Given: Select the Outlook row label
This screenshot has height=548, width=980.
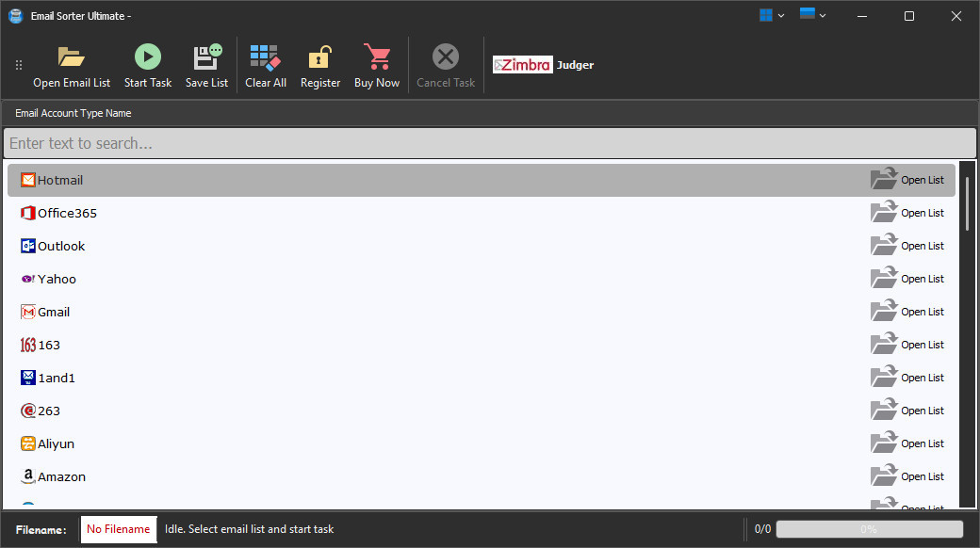Looking at the screenshot, I should (61, 246).
